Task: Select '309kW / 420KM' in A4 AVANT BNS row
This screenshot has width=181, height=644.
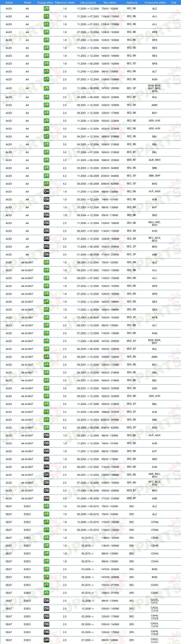Action: click(110, 428)
